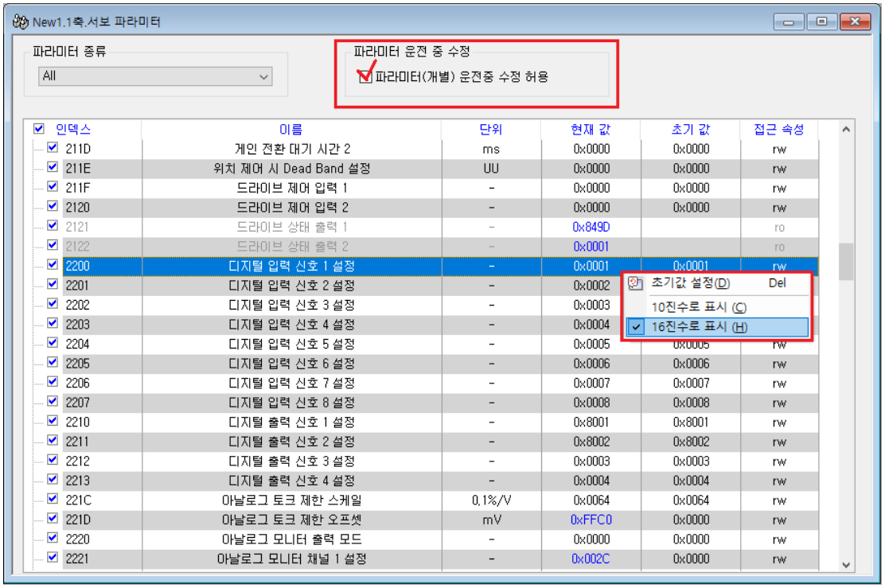Click the blue 0xFFC0 value for index 221D
This screenshot has height=588, width=885.
tap(592, 520)
